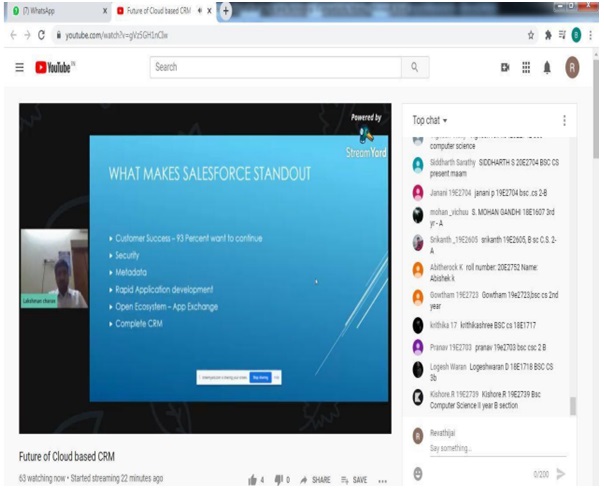Open the media control playlist icon in toolbar
The image size is (604, 488).
tap(562, 35)
